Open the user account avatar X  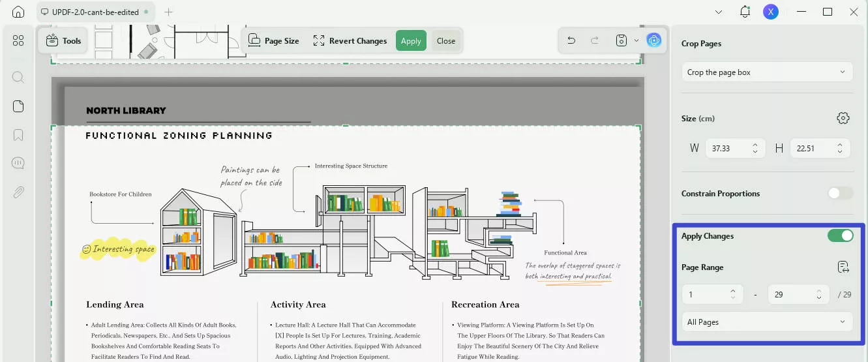pyautogui.click(x=771, y=12)
